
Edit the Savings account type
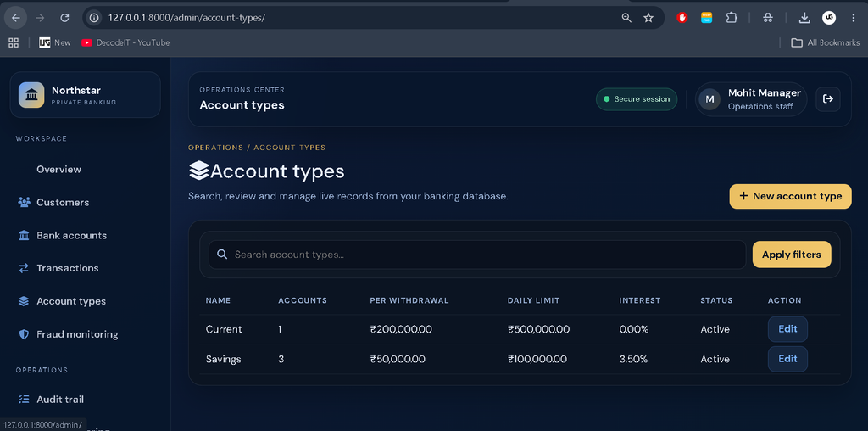click(x=787, y=359)
